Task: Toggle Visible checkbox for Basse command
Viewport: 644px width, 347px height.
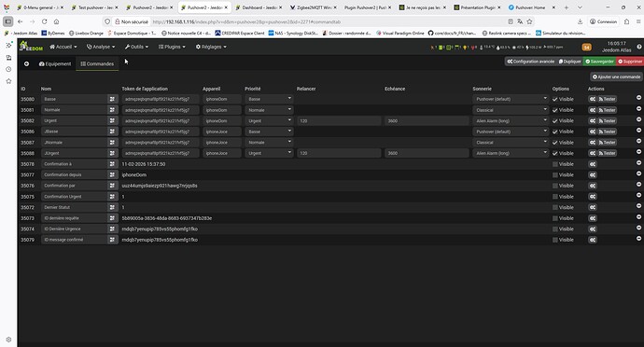Action: coord(555,100)
